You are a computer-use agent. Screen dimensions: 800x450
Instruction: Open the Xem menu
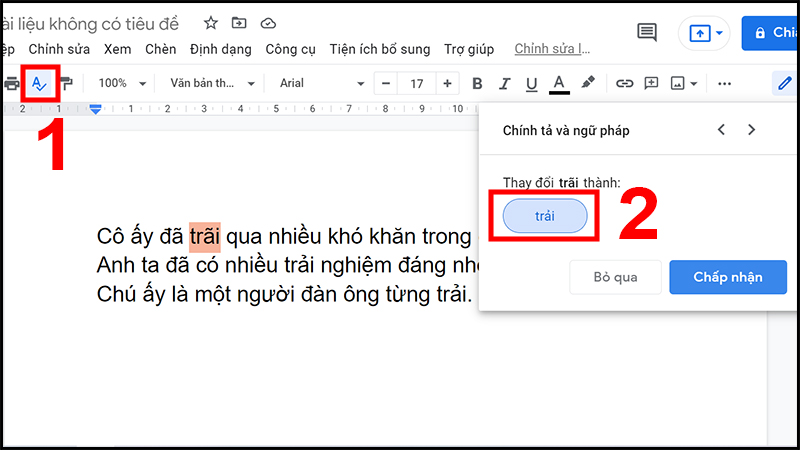coord(117,49)
